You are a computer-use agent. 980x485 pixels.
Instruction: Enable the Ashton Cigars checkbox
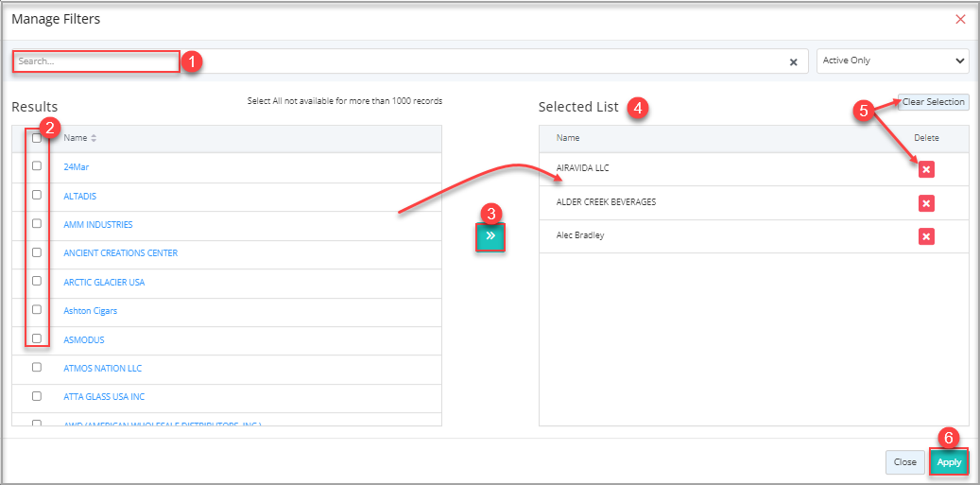pyautogui.click(x=37, y=310)
